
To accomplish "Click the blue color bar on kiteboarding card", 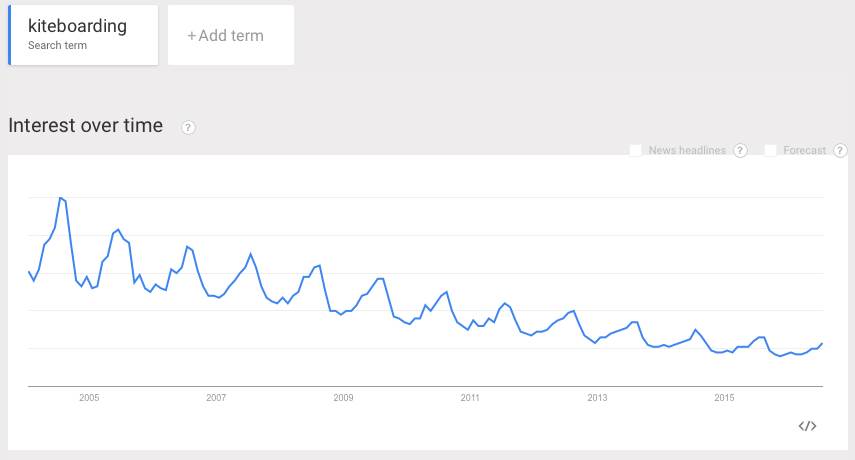I will tap(9, 35).
